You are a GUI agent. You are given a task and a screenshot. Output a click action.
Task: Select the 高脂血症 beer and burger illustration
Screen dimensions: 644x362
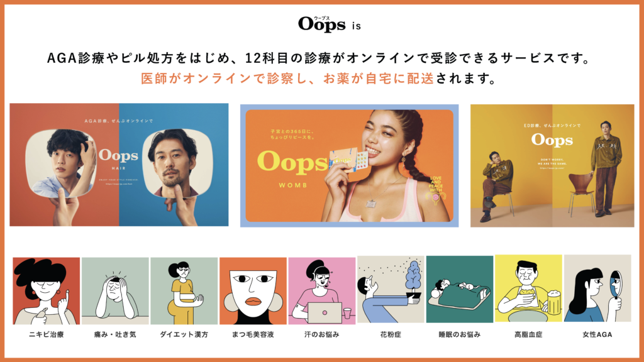point(528,288)
